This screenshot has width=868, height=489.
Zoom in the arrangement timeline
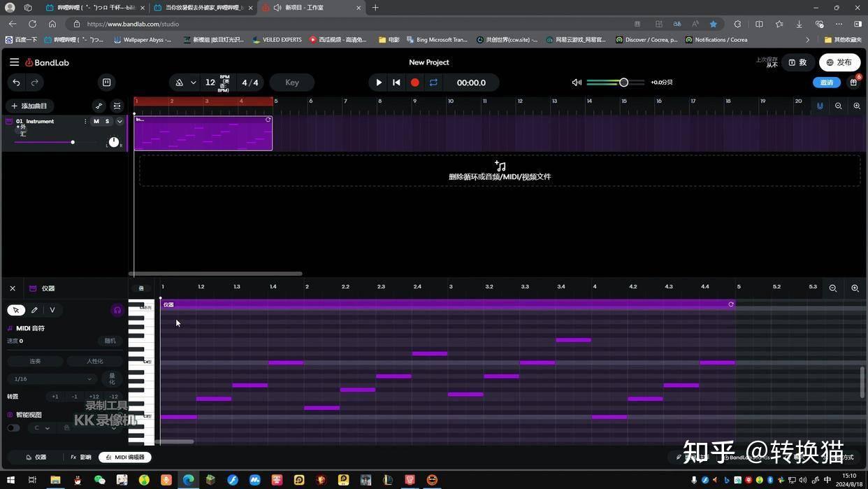[x=857, y=106]
